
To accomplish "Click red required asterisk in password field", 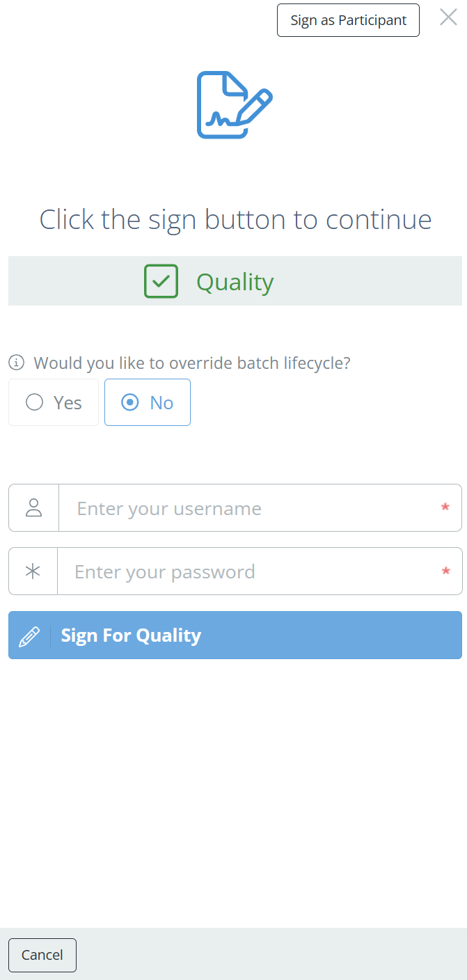I will [x=445, y=571].
